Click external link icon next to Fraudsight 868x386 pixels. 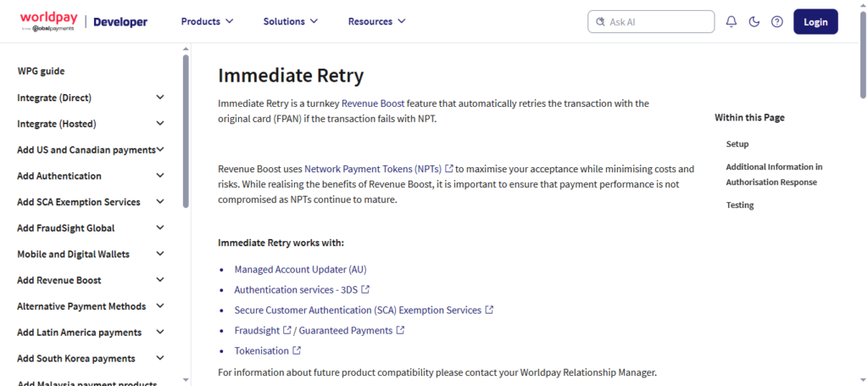(x=287, y=330)
